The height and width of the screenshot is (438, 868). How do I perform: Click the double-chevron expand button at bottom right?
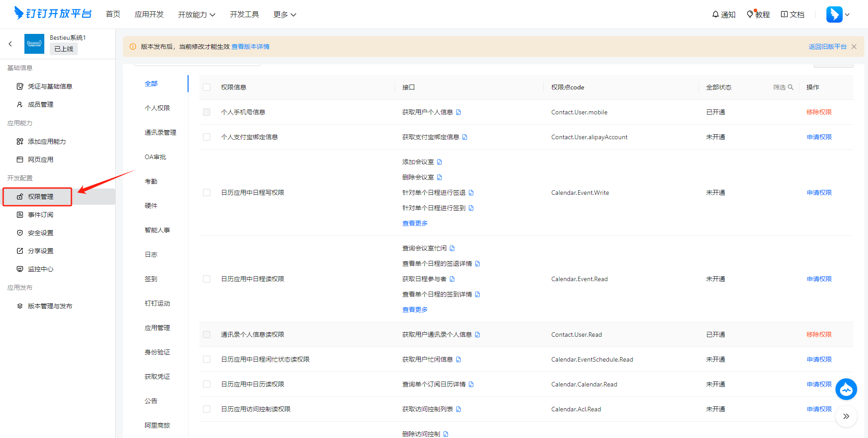846,416
